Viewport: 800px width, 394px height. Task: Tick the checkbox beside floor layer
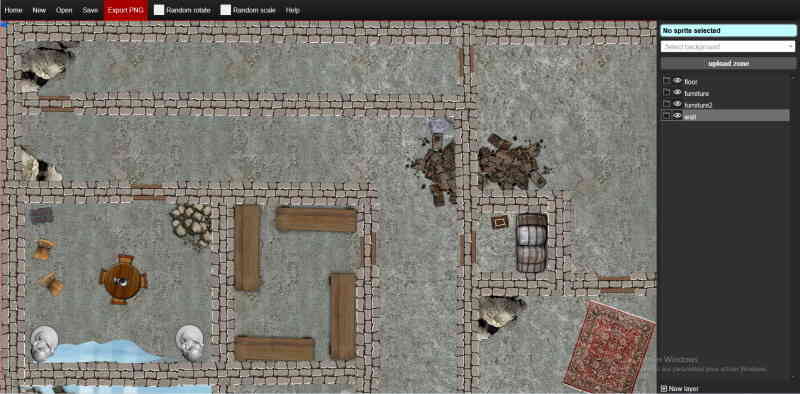[x=666, y=81]
